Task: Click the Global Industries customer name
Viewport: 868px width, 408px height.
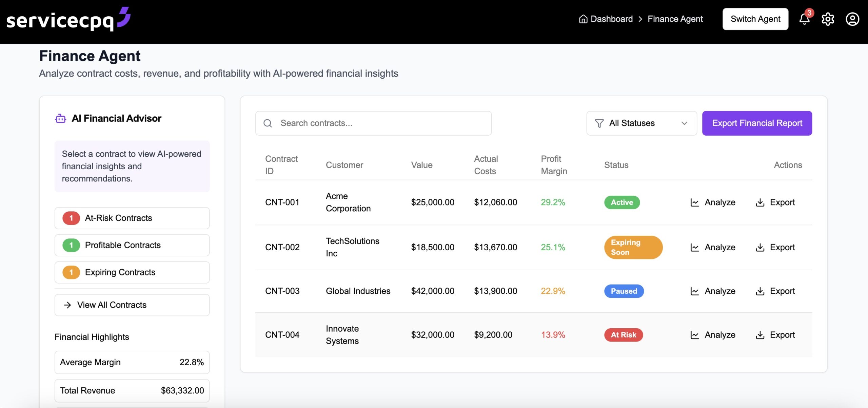Action: click(x=358, y=291)
